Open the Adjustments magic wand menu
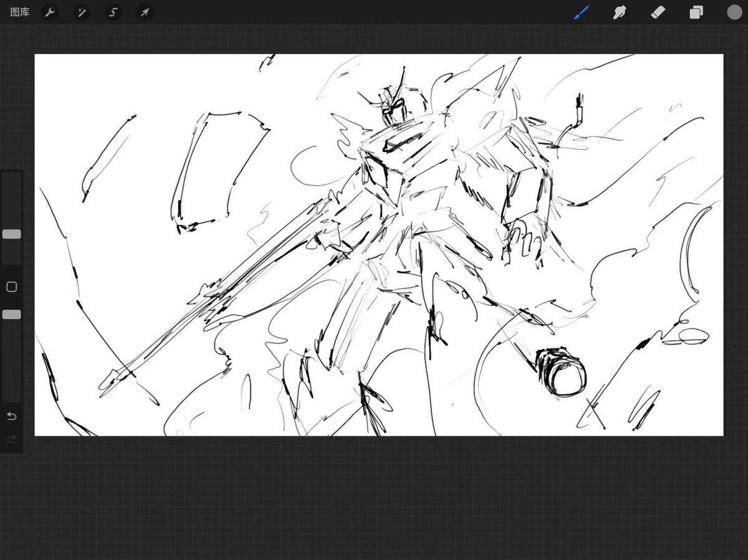 (x=81, y=12)
